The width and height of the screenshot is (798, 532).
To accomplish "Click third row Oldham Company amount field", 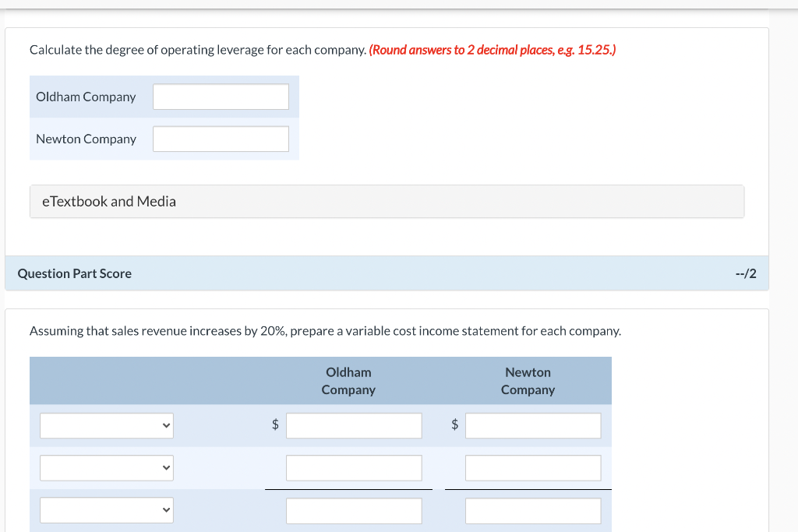I will coord(354,511).
